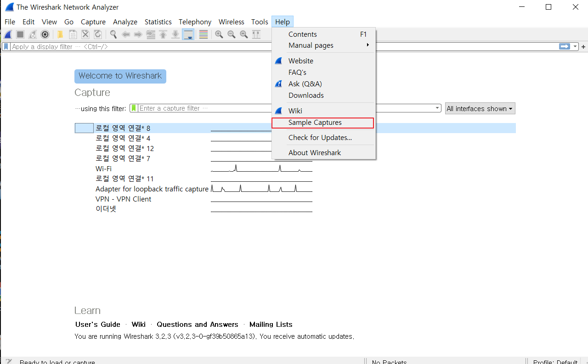The image size is (588, 364).
Task: Click the Save capture file icon
Action: coord(73,34)
